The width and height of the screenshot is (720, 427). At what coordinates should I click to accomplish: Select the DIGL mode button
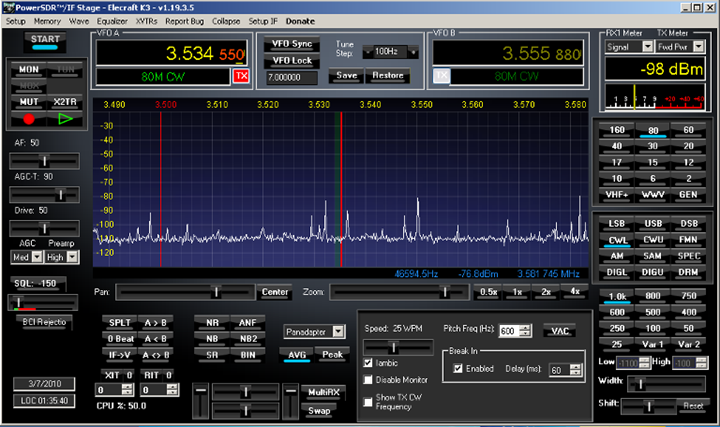[617, 272]
